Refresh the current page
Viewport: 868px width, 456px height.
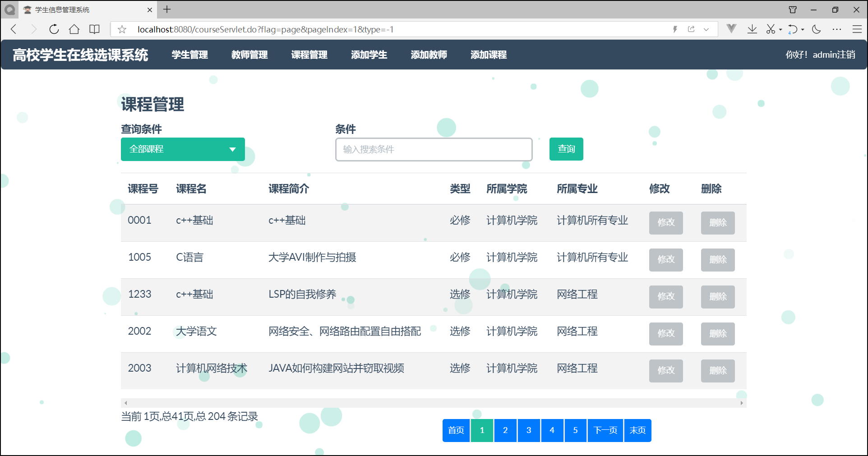tap(54, 29)
